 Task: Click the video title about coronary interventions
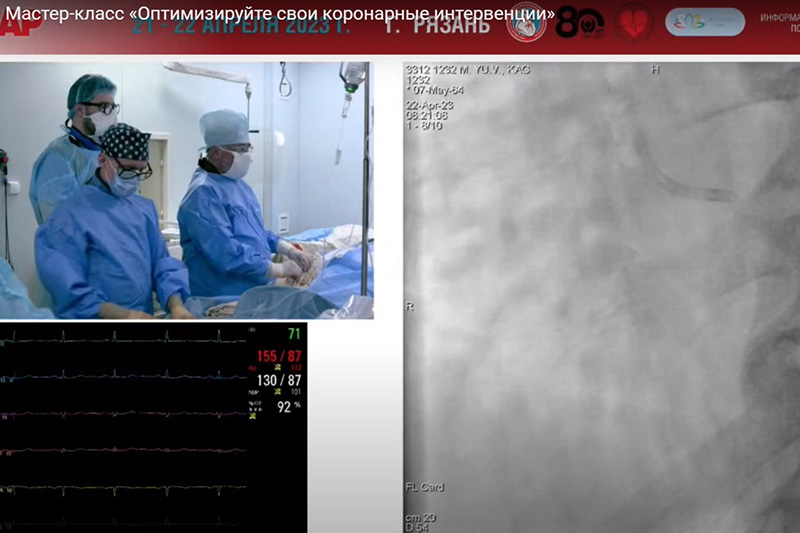click(x=280, y=13)
